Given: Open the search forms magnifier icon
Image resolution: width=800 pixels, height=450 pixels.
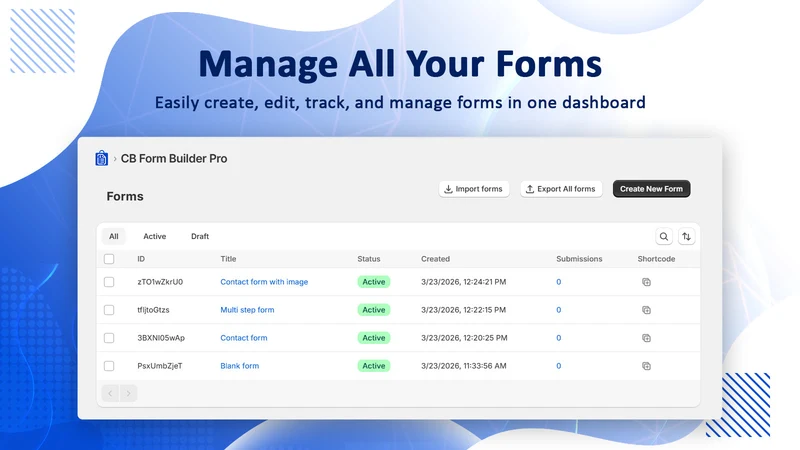Looking at the screenshot, I should click(664, 236).
